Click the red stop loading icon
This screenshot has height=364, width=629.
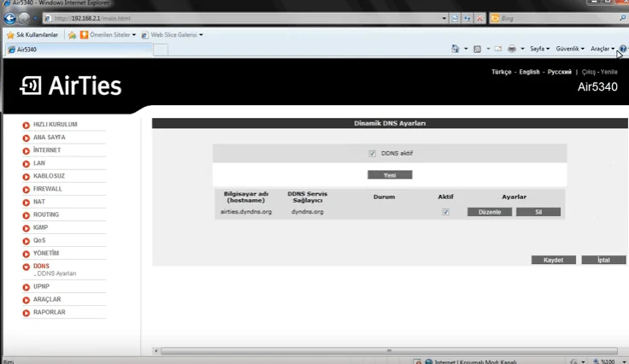tap(479, 19)
